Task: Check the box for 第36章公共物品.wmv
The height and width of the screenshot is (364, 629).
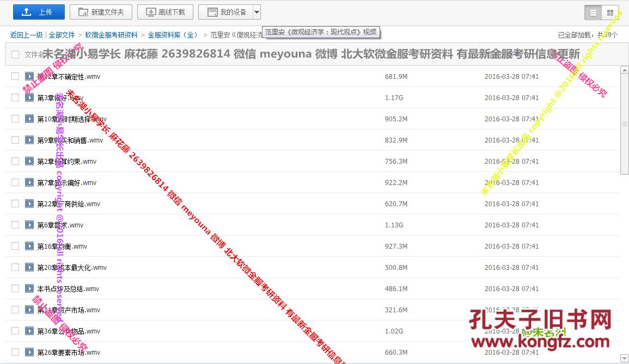Action: pos(15,331)
